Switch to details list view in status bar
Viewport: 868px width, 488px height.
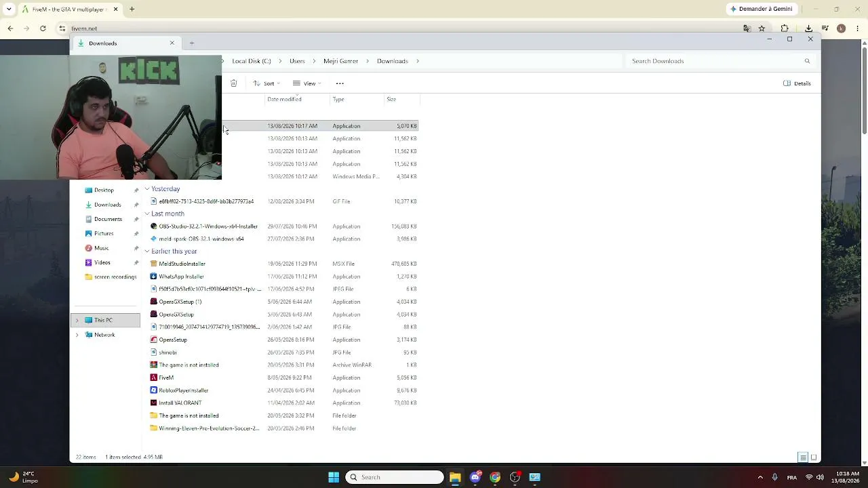click(803, 457)
